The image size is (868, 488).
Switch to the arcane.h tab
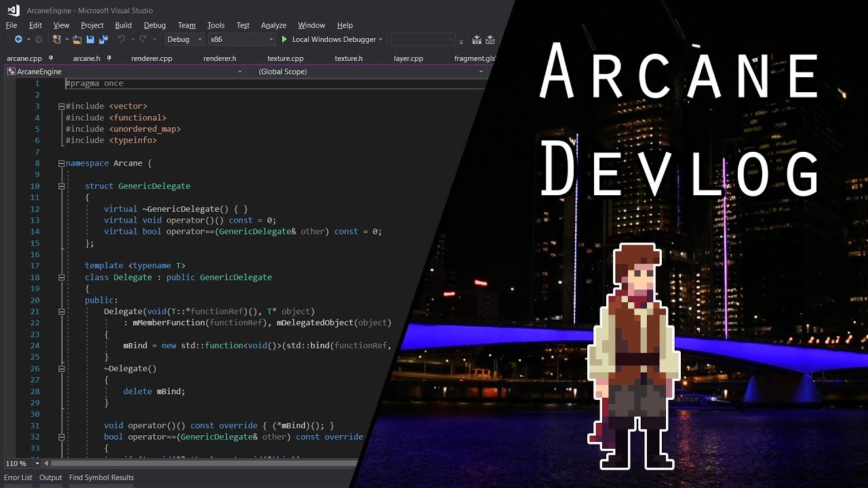coord(86,58)
